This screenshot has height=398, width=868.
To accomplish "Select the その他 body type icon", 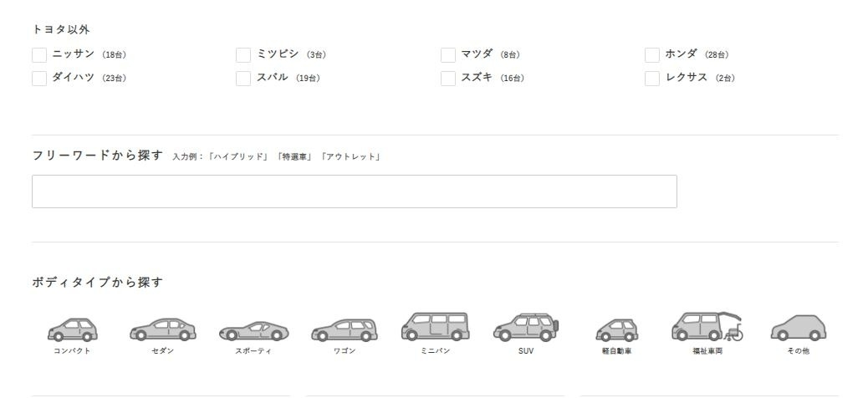I will click(799, 328).
